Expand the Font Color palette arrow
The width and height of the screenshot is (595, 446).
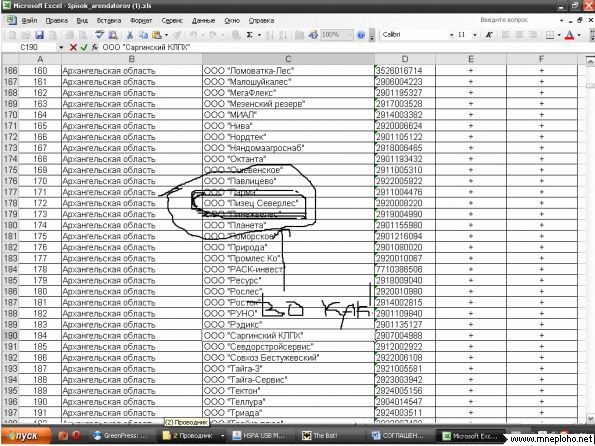tap(579, 35)
